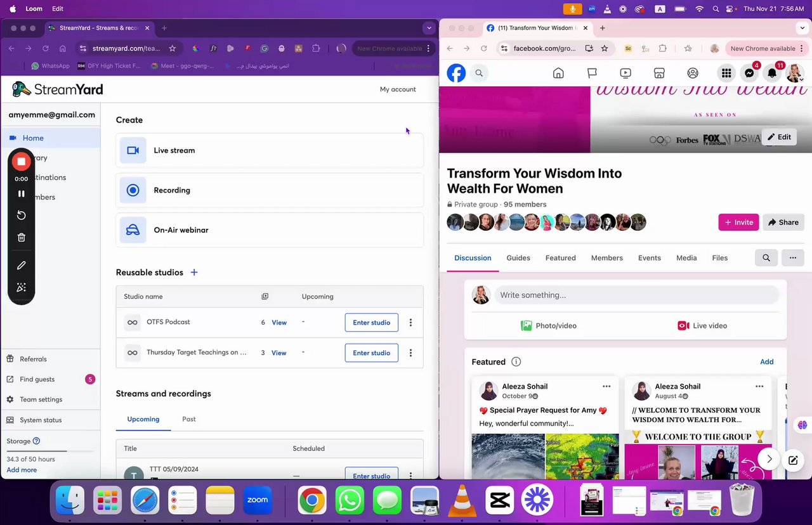Delete the Loom recording via trash icon
812x525 pixels.
point(21,237)
